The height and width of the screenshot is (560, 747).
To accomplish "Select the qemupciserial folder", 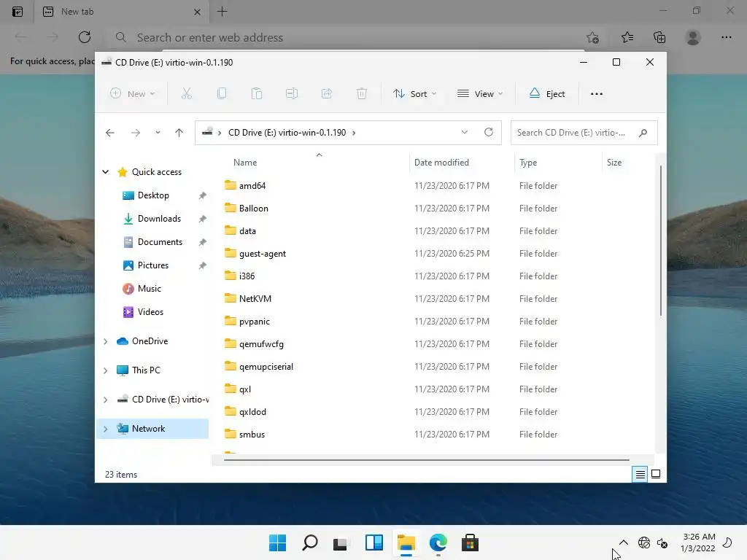I will tap(266, 367).
